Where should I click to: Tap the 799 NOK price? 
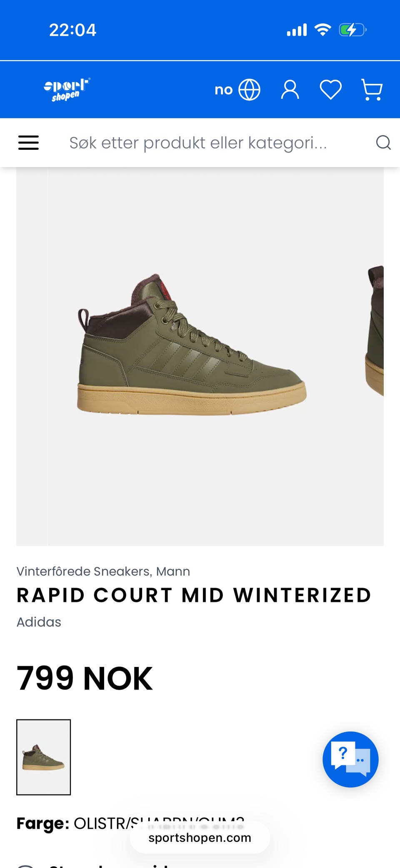pyautogui.click(x=85, y=678)
